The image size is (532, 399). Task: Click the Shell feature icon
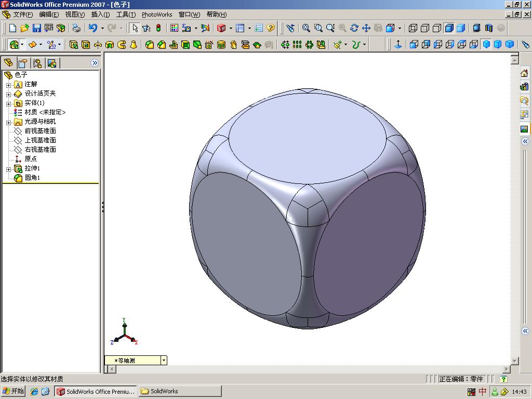185,45
